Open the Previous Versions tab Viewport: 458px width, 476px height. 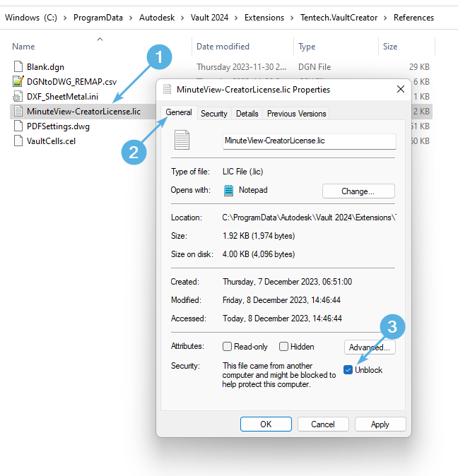point(296,114)
